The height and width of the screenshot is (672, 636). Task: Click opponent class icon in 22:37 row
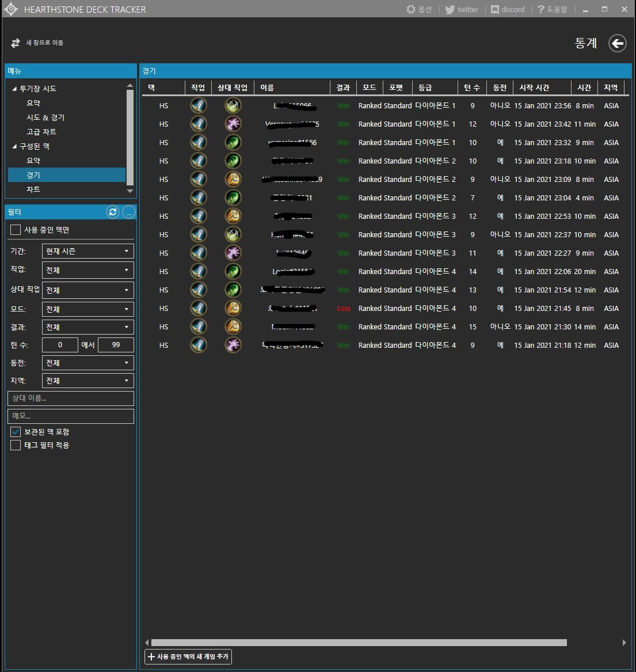point(233,234)
